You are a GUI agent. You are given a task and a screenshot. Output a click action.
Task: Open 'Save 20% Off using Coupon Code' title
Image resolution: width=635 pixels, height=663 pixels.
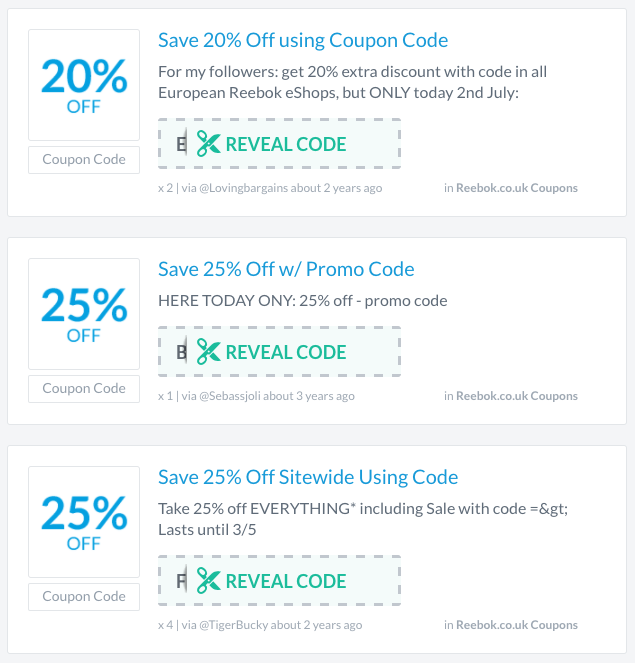point(303,40)
